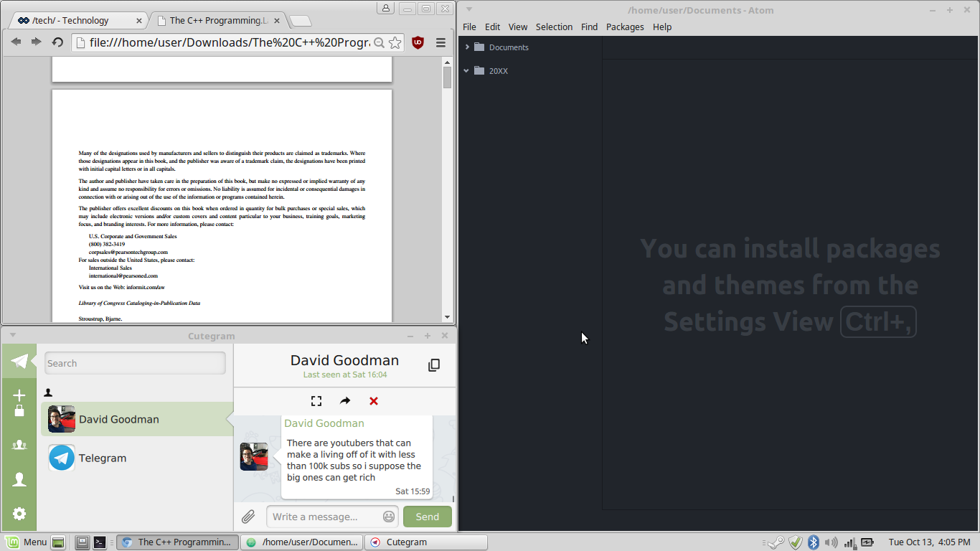
Task: Reload the page in Chrome
Action: pyautogui.click(x=57, y=42)
